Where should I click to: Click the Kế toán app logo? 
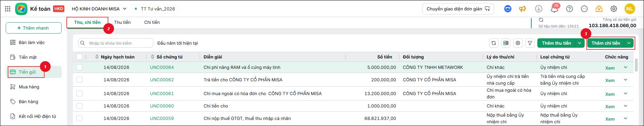click(21, 9)
